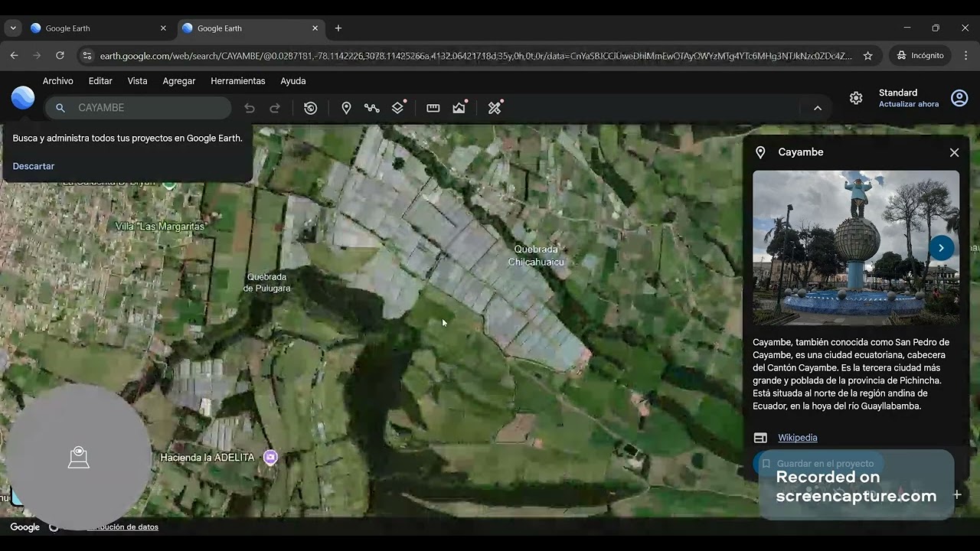This screenshot has height=551, width=980.
Task: Open a new browser tab
Action: point(338,28)
